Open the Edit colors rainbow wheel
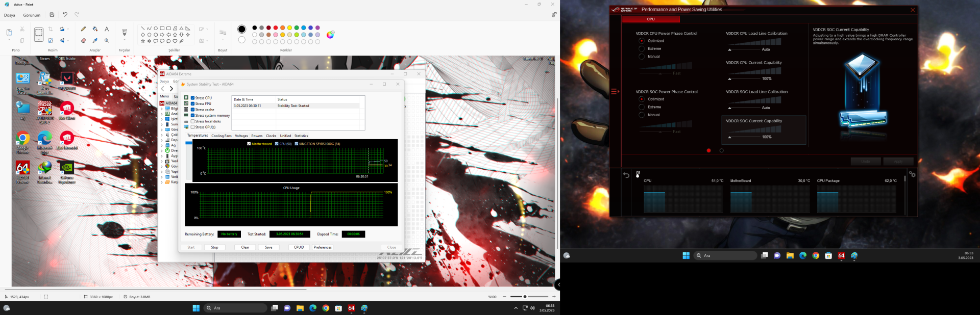This screenshot has height=315, width=980. coord(330,35)
